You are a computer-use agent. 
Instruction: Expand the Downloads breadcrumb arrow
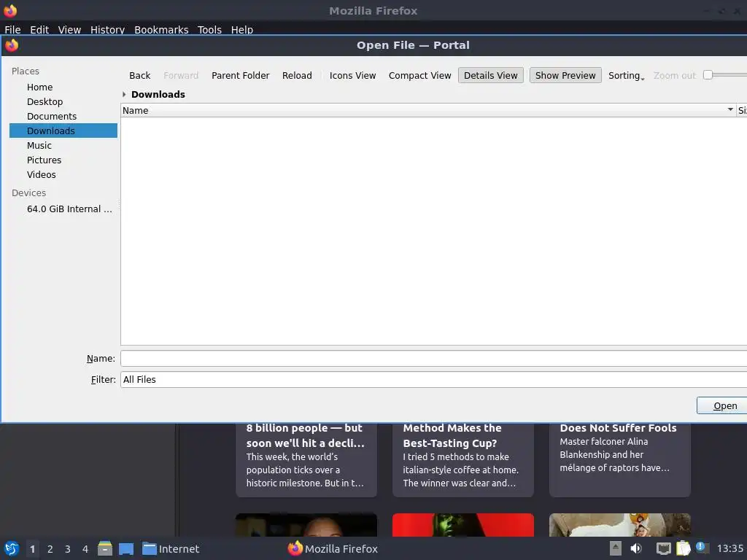click(x=124, y=94)
